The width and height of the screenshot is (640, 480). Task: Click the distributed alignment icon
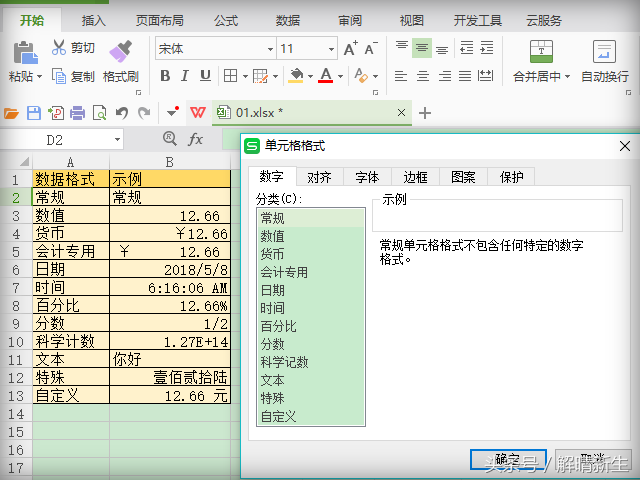coord(486,76)
